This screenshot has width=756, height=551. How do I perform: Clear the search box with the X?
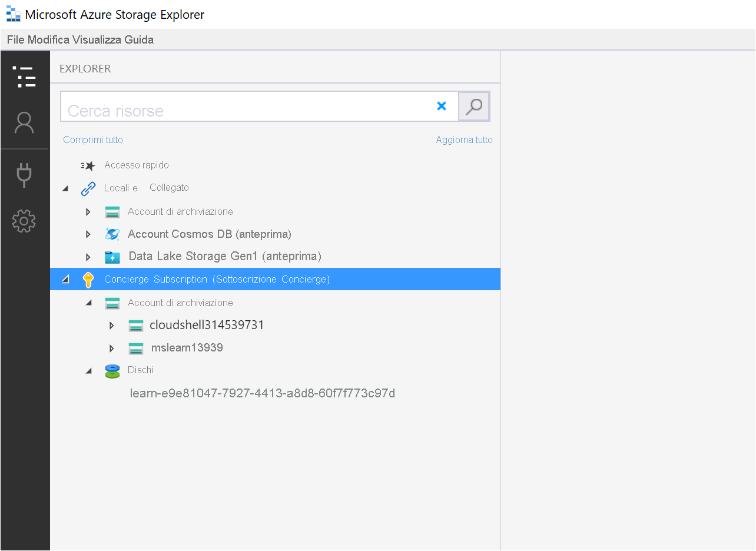(x=442, y=106)
